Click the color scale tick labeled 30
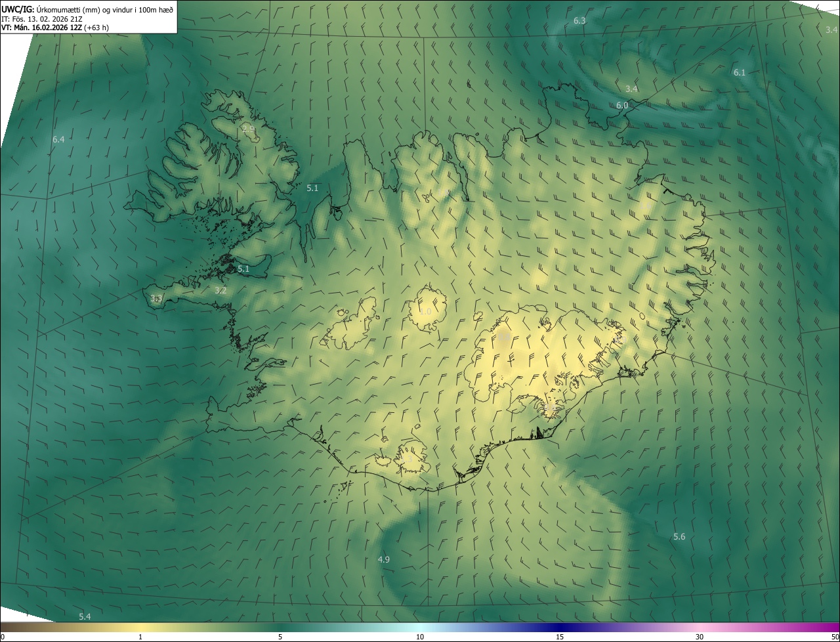This screenshot has height=642, width=840. [x=700, y=637]
